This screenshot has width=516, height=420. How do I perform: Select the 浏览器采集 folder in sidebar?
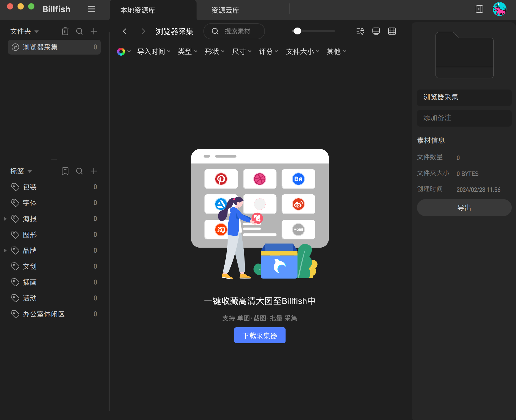54,47
